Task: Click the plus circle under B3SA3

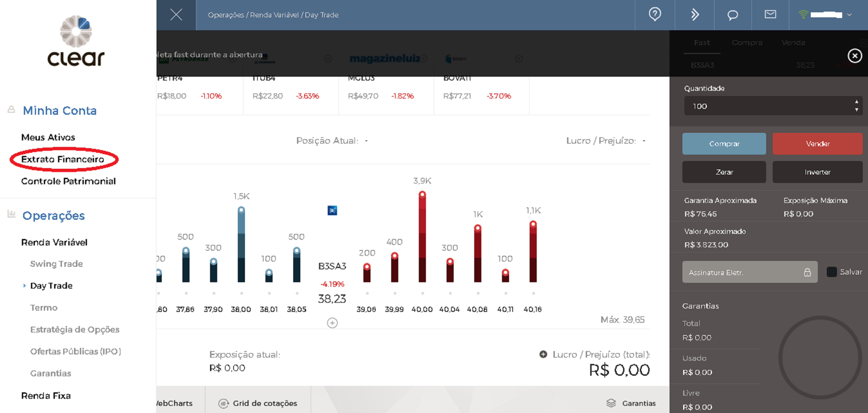Action: (332, 323)
